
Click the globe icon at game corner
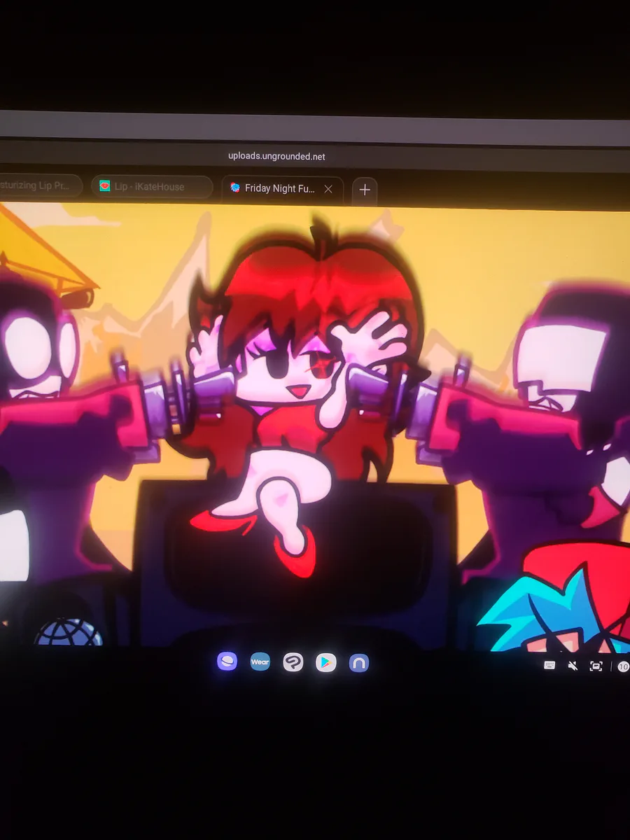tap(68, 631)
